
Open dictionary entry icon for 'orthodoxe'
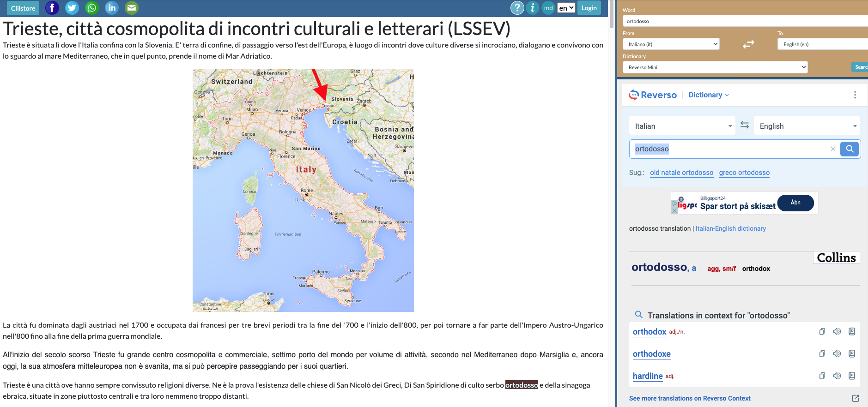852,354
